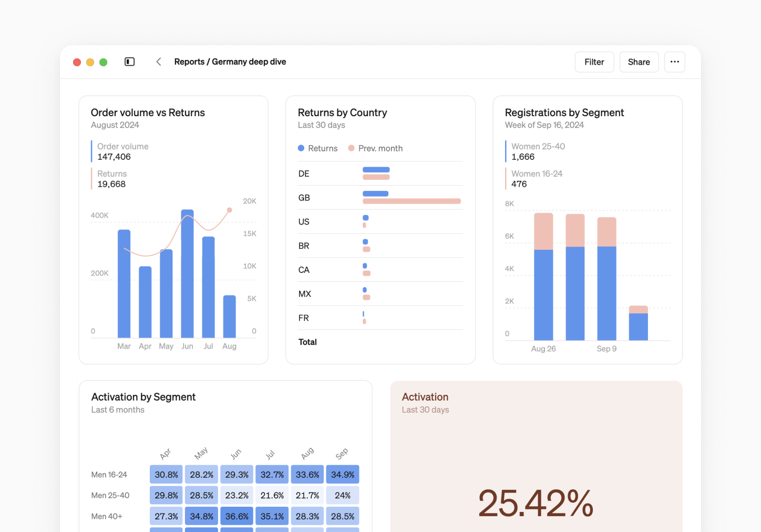Click the Activation by Segment title
Image resolution: width=761 pixels, height=532 pixels.
click(x=143, y=397)
